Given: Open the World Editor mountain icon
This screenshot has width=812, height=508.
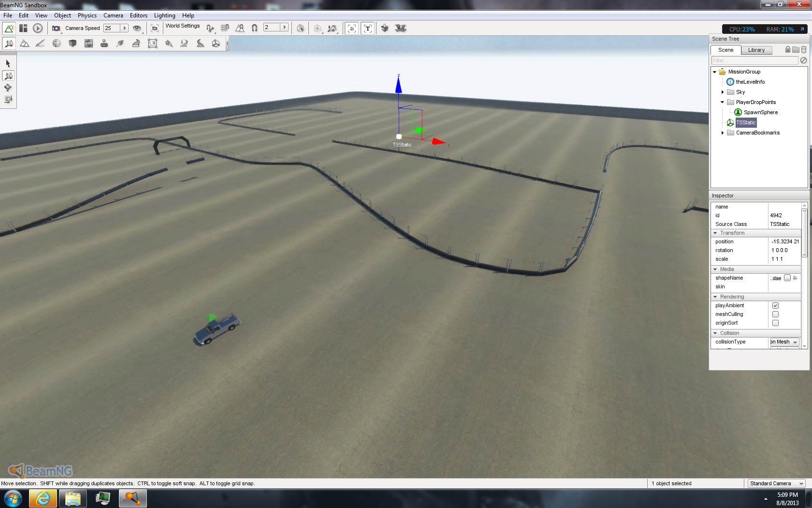Looking at the screenshot, I should 9,29.
